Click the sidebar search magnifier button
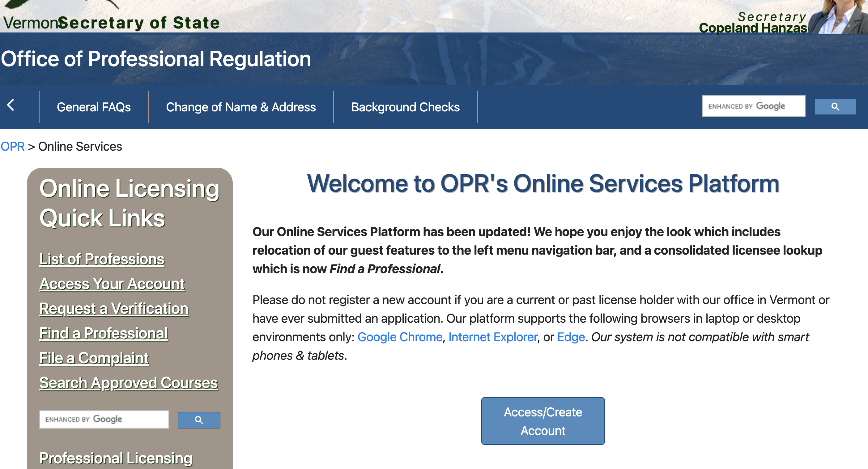868x469 pixels. [199, 420]
